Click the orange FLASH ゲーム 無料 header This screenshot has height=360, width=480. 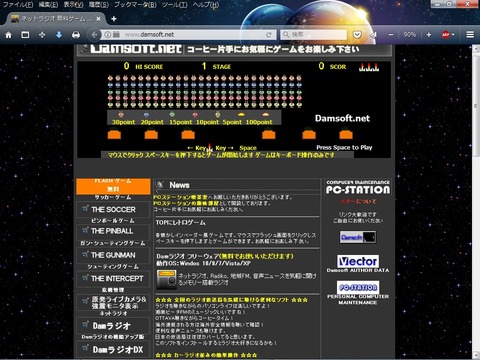tap(113, 186)
